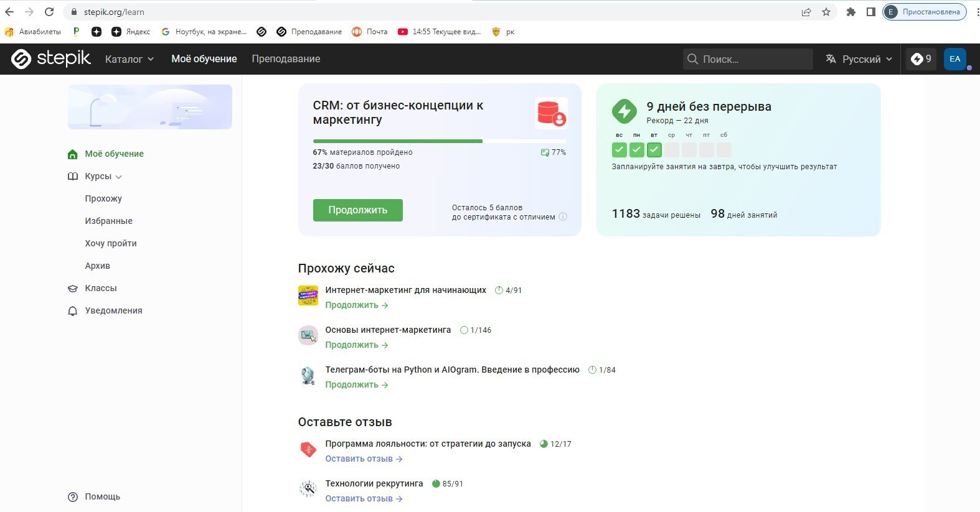
Task: Select Избранные in the sidebar
Action: click(x=108, y=221)
